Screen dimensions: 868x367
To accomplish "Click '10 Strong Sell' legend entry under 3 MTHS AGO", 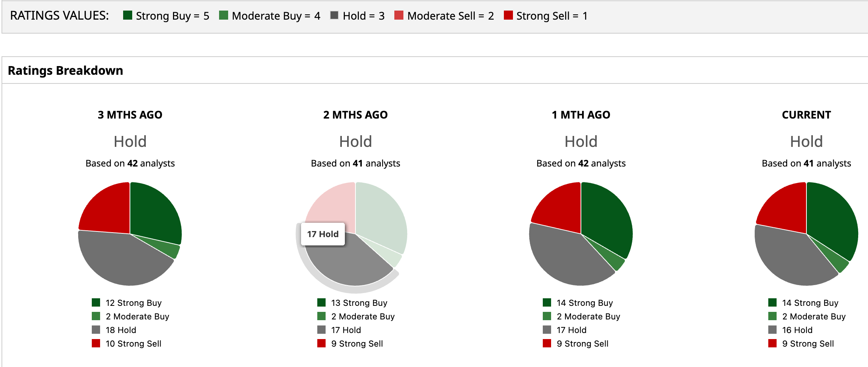I will [133, 344].
